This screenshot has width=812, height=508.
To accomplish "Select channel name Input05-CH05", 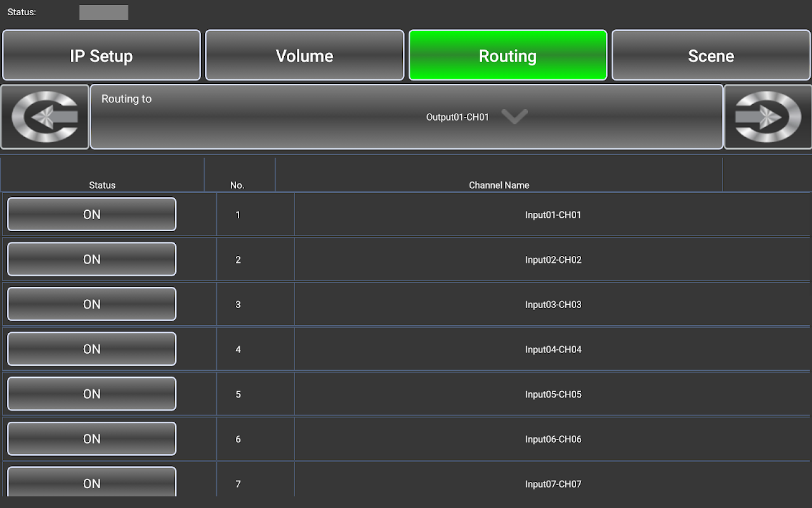I will (x=553, y=394).
